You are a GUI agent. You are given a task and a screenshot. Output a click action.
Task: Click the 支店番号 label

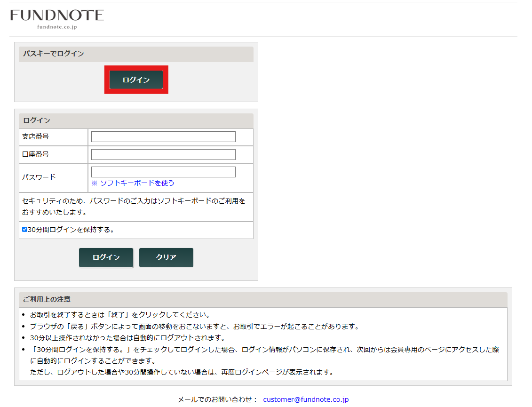pos(36,136)
